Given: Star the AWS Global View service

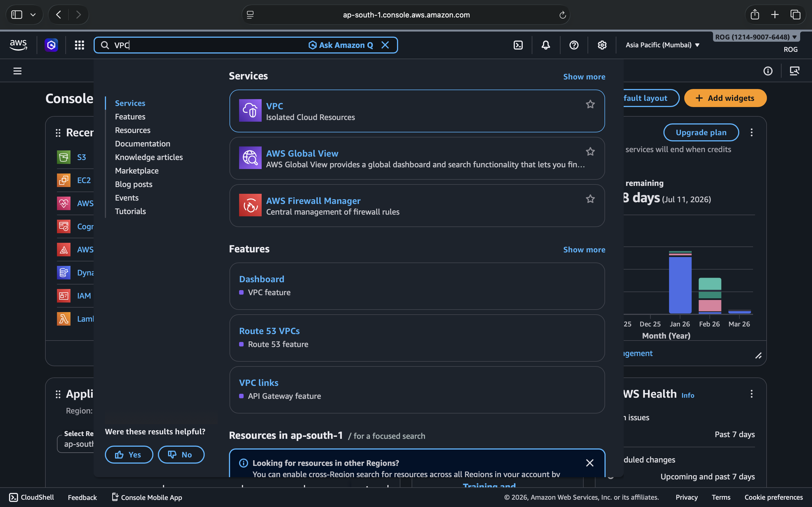Looking at the screenshot, I should tap(590, 152).
